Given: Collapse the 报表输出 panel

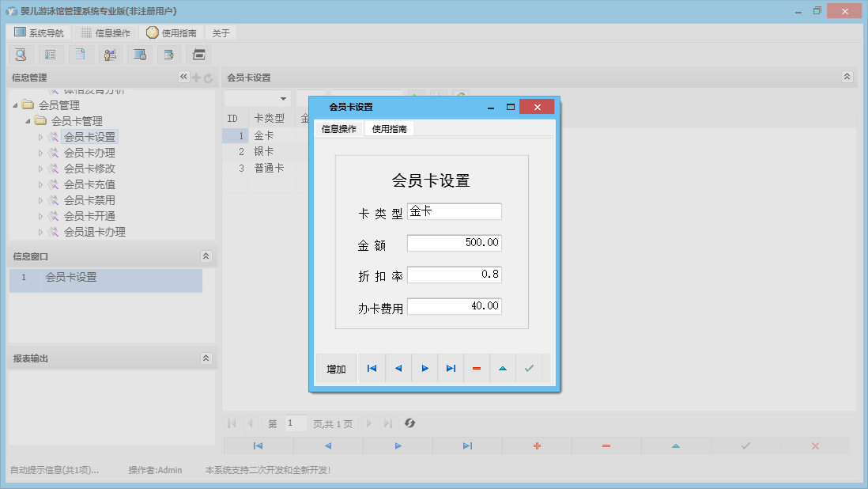Looking at the screenshot, I should click(206, 358).
